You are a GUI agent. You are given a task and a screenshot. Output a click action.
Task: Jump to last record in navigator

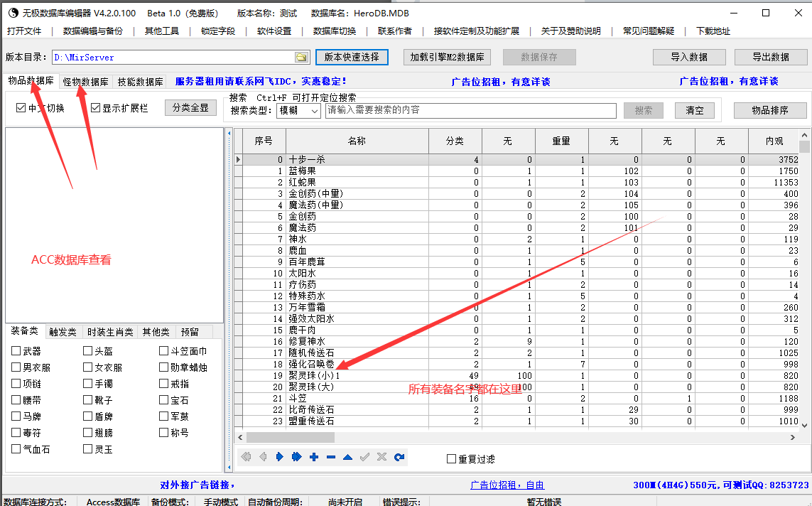(x=296, y=457)
